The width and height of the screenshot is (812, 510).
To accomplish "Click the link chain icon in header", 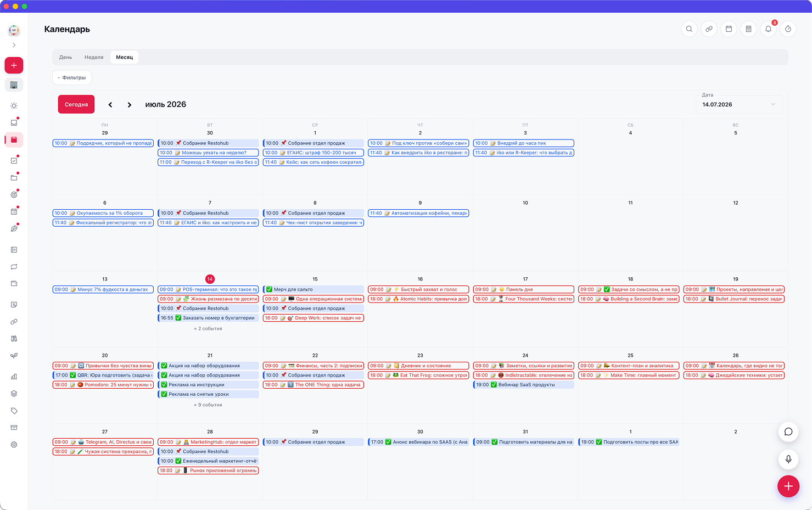I will point(709,29).
